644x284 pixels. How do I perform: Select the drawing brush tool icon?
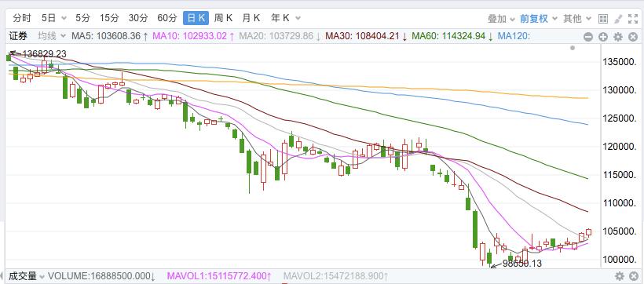(x=618, y=19)
